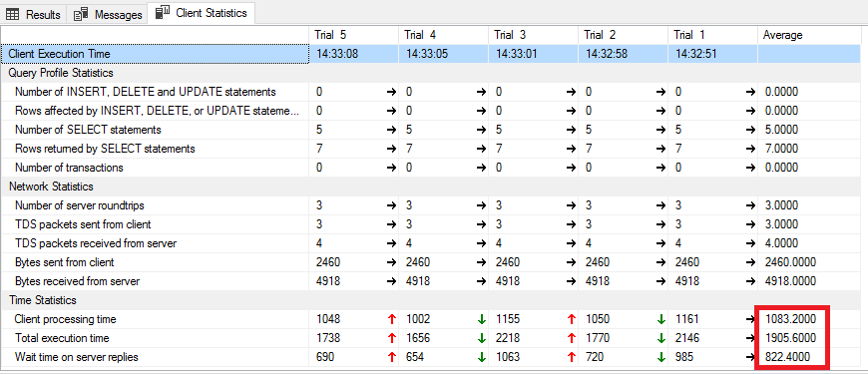This screenshot has width=868, height=374.
Task: Select Rows returned by SELECT statements label
Action: 105,149
